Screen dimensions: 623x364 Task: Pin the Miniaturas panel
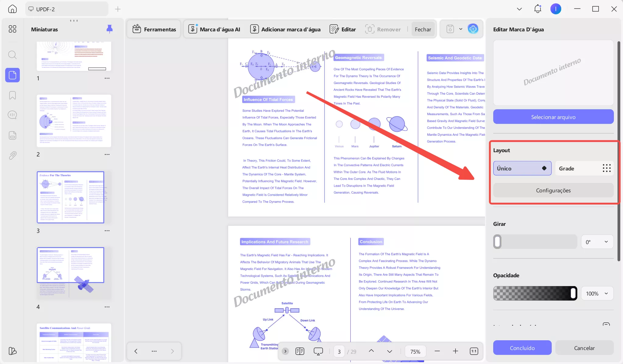point(109,29)
